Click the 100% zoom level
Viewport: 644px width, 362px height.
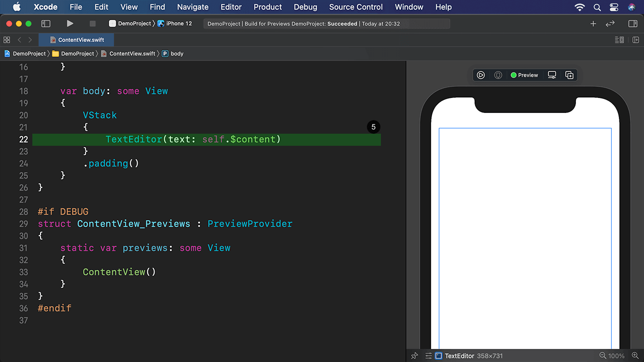tap(616, 356)
